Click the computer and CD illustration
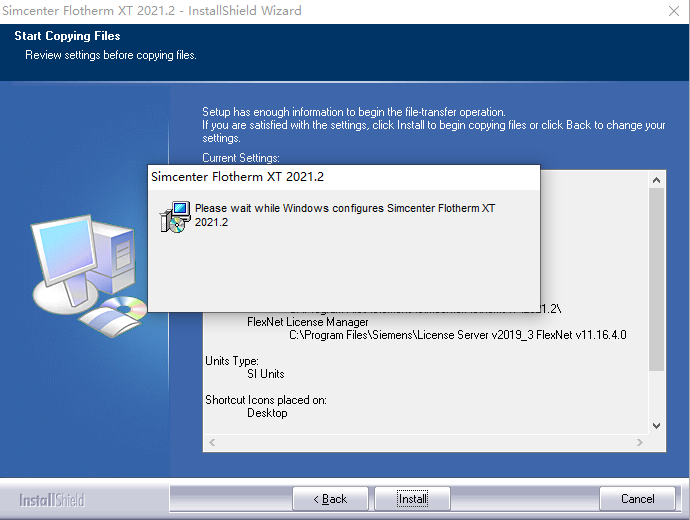This screenshot has height=520, width=690. tap(89, 275)
